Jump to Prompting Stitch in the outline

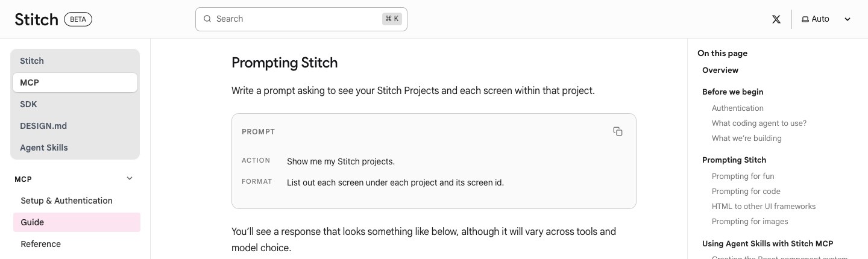[x=734, y=160]
